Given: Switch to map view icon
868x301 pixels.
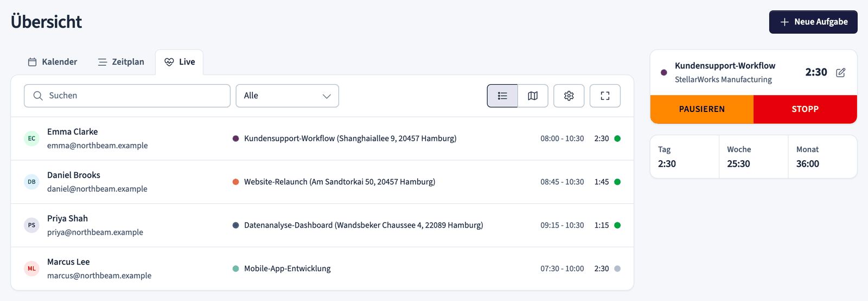Looking at the screenshot, I should click(x=533, y=96).
